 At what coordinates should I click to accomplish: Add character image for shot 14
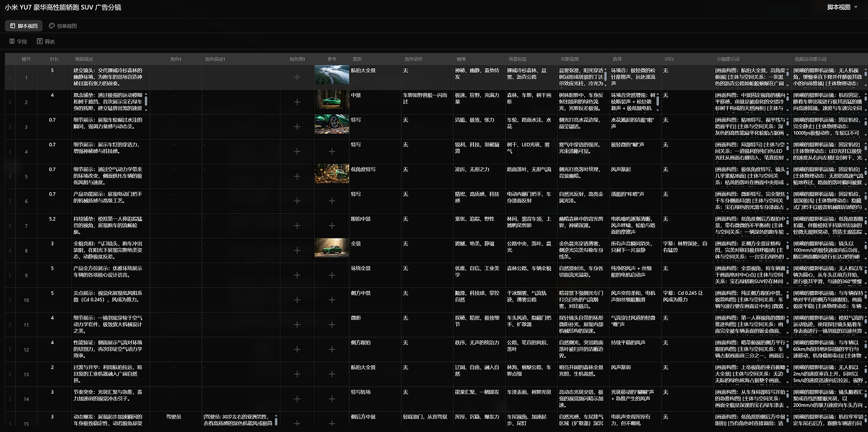(x=297, y=398)
